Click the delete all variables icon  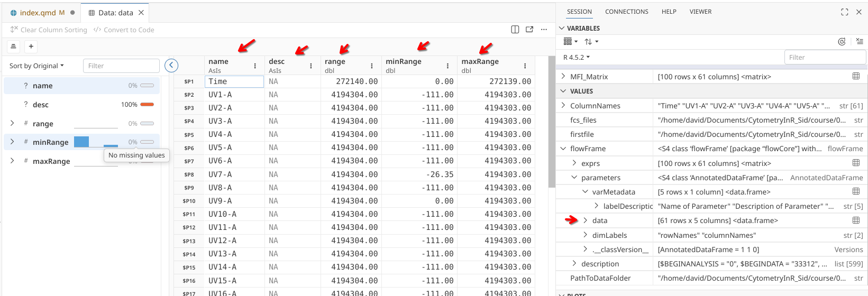[859, 42]
